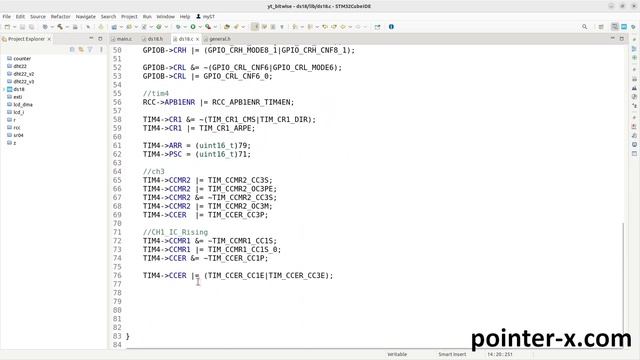Click the Smart Insert status bar entry
Screen dimensions: 640x360
pos(452,354)
